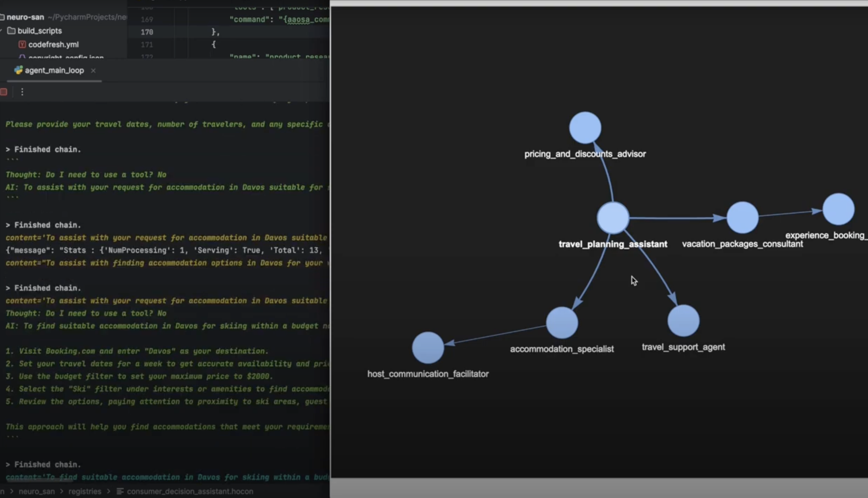This screenshot has width=868, height=498.
Task: Click the host_communication_facilitator node
Action: (x=428, y=347)
